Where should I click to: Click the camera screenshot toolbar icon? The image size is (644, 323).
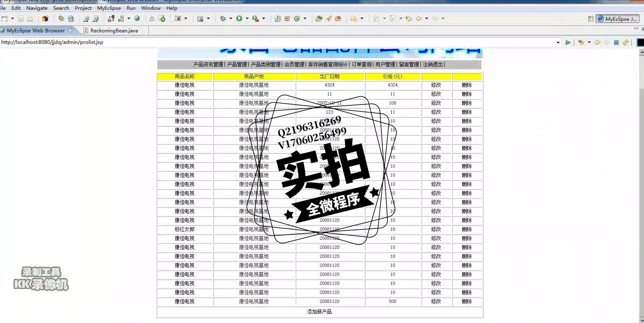[x=178, y=18]
